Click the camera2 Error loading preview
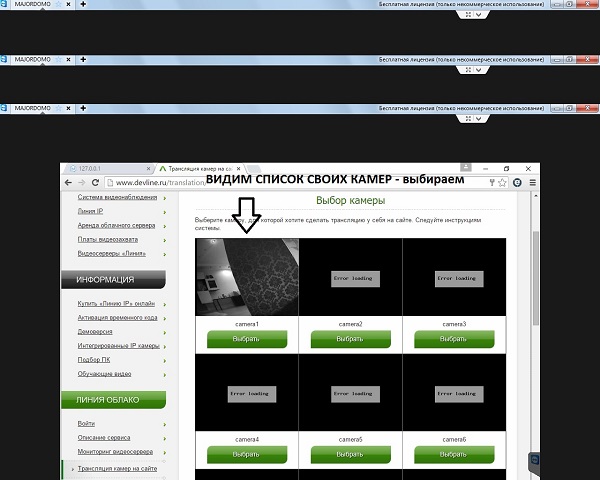The width and height of the screenshot is (600, 480). point(350,277)
